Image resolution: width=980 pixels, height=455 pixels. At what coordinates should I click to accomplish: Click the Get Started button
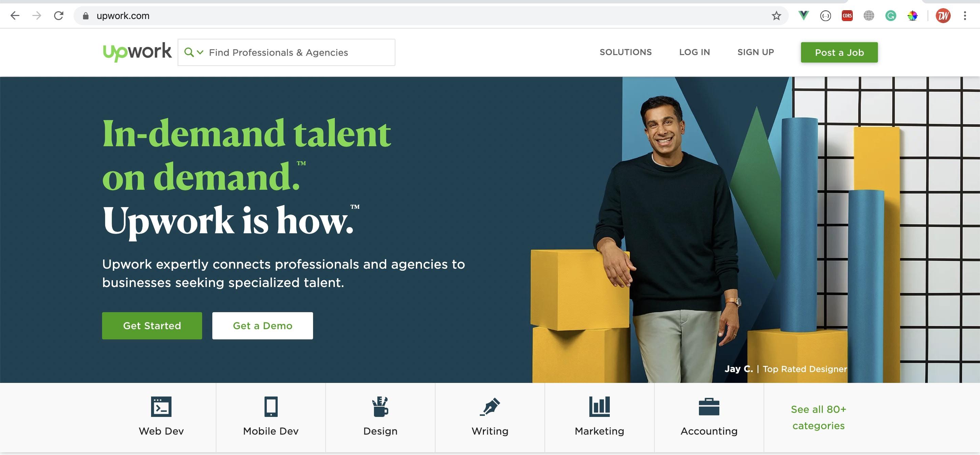[152, 325]
